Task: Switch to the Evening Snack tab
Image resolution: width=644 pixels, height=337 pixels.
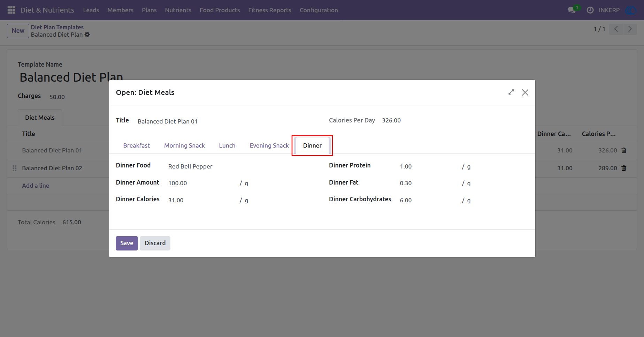Action: coord(269,145)
